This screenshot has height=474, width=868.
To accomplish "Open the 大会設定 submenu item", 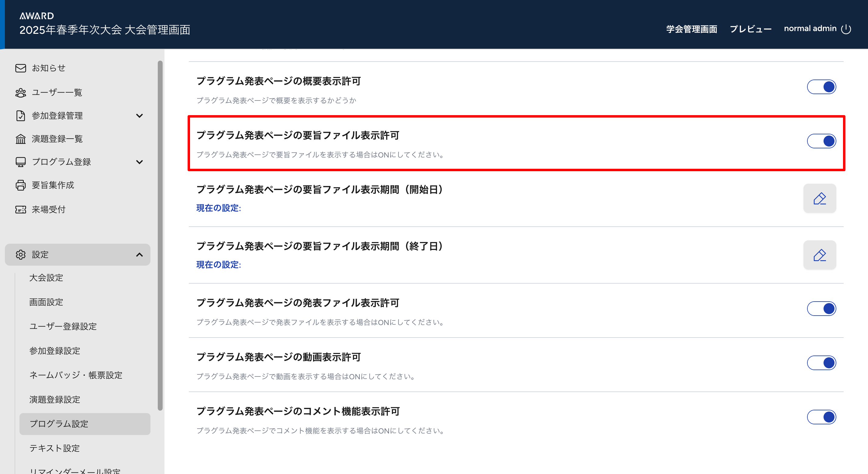I will coord(46,278).
